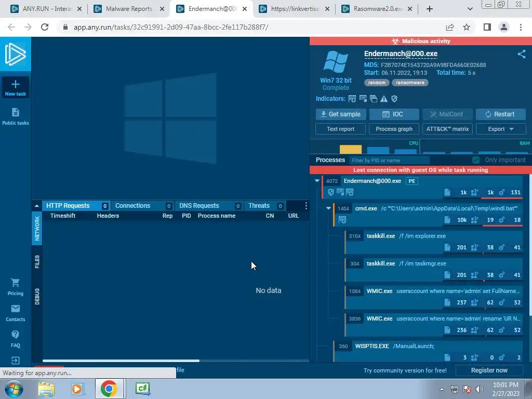
Task: Click the Filter by PID or name field
Action: (x=390, y=160)
